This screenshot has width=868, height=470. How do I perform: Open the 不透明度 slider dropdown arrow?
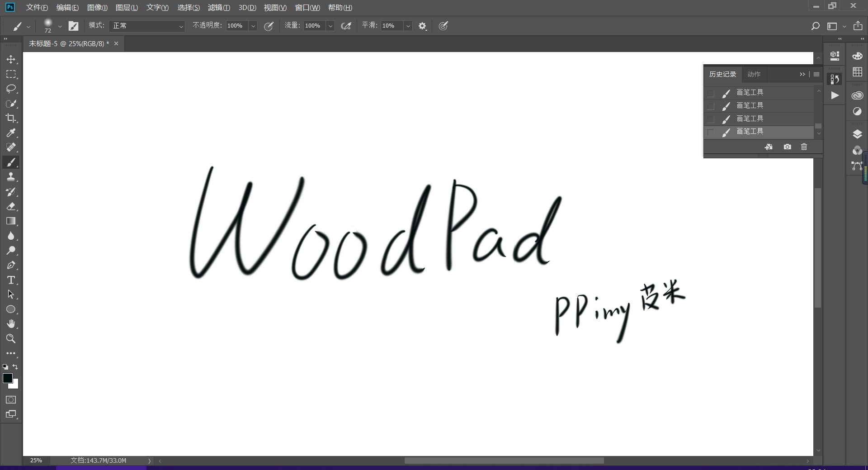tap(253, 26)
